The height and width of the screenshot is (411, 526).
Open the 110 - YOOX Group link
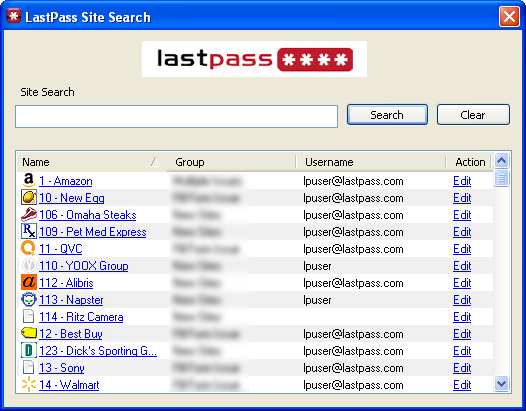coord(84,266)
